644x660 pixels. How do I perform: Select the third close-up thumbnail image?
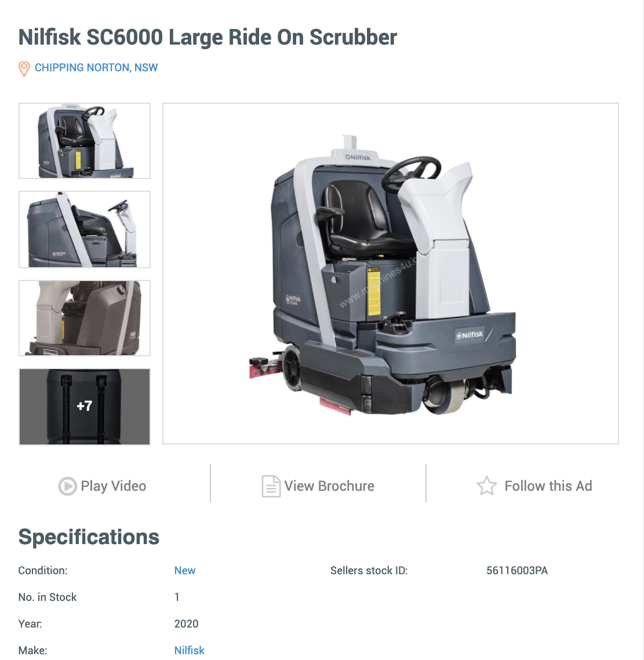coord(85,318)
